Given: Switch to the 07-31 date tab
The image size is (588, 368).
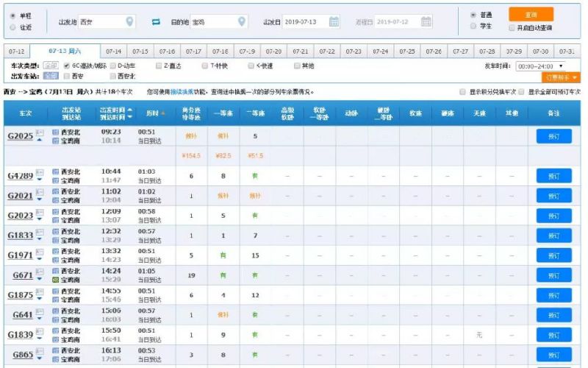Looking at the screenshot, I should point(567,52).
